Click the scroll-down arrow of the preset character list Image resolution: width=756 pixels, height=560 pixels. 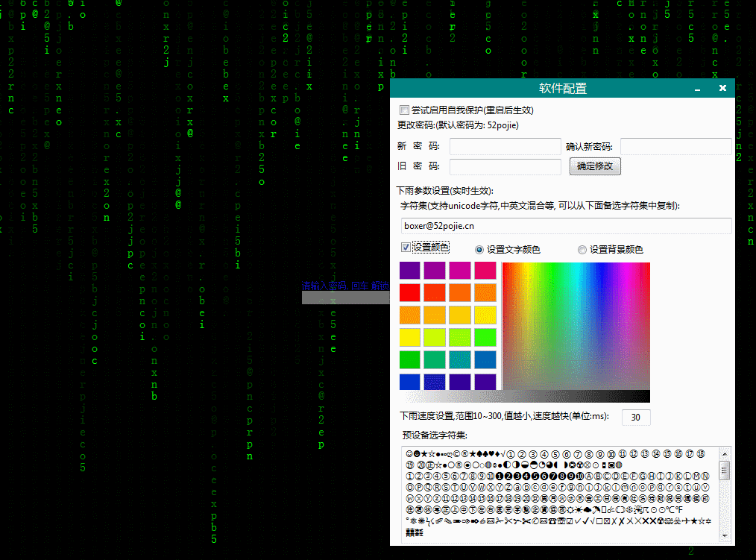point(722,534)
